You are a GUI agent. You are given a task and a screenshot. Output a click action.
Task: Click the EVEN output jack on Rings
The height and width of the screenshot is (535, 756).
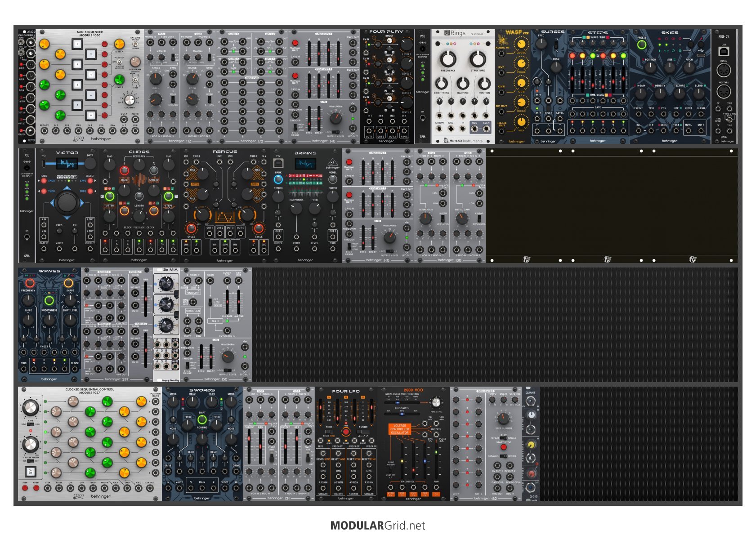coord(486,129)
